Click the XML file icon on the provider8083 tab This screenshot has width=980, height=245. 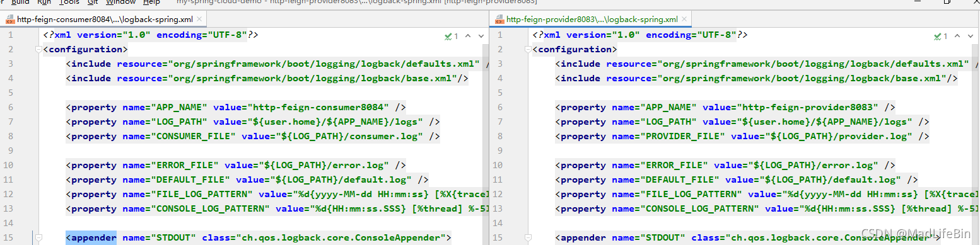coord(499,20)
